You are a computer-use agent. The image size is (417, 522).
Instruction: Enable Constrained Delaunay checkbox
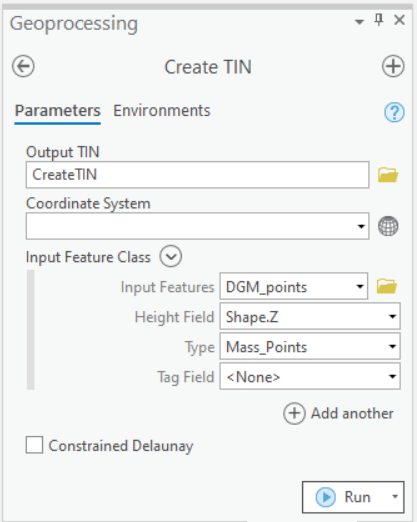pyautogui.click(x=34, y=445)
